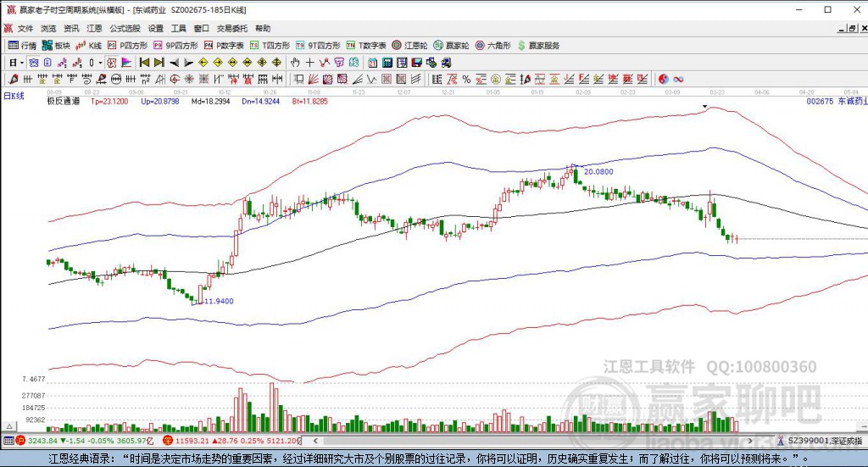Open the P数字表 tool
Viewport: 868px width, 467px height.
pos(224,46)
